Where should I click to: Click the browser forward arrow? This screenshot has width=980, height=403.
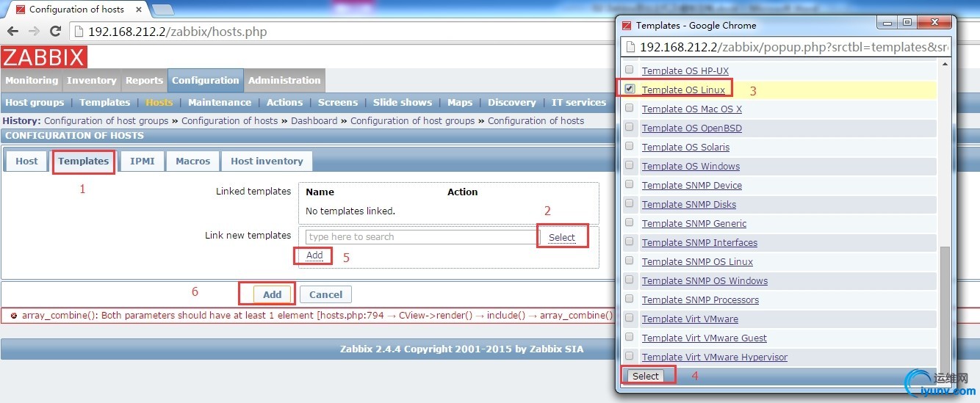point(34,32)
